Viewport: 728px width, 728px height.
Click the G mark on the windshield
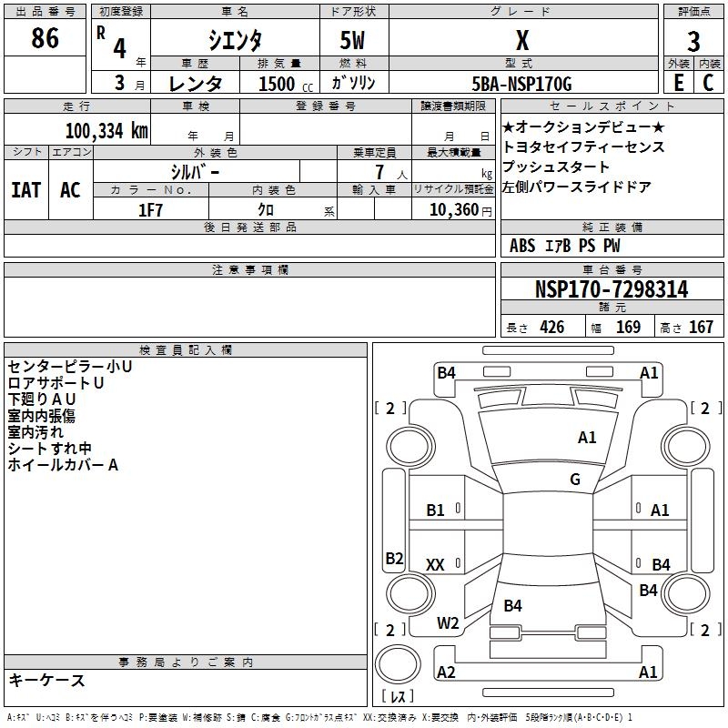click(x=575, y=480)
